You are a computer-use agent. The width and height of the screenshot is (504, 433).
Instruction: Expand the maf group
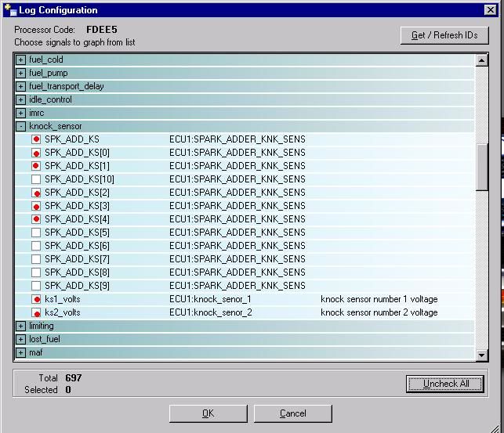[20, 353]
